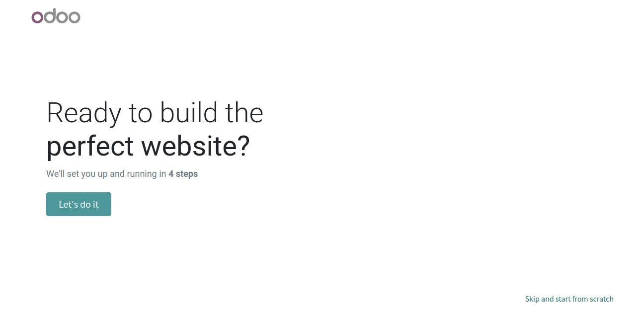Click the word 'build' in the heading
Screen dimensions: 644x316
(x=188, y=113)
